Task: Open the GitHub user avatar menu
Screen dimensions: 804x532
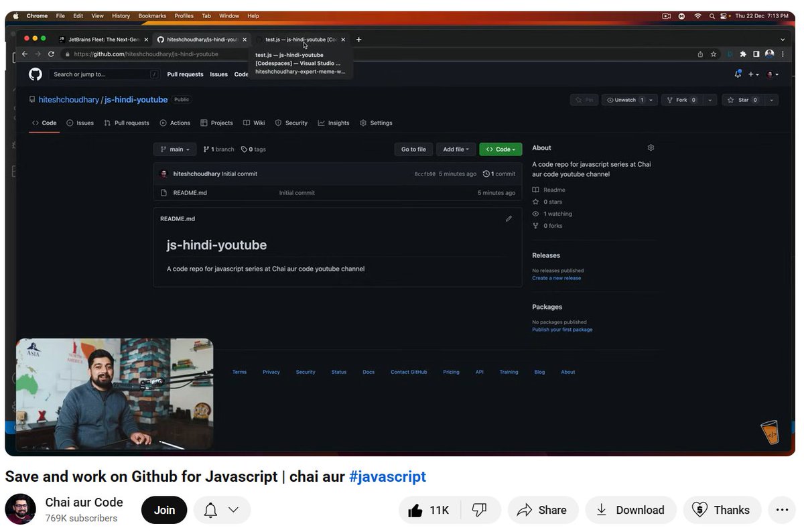Action: [x=773, y=74]
